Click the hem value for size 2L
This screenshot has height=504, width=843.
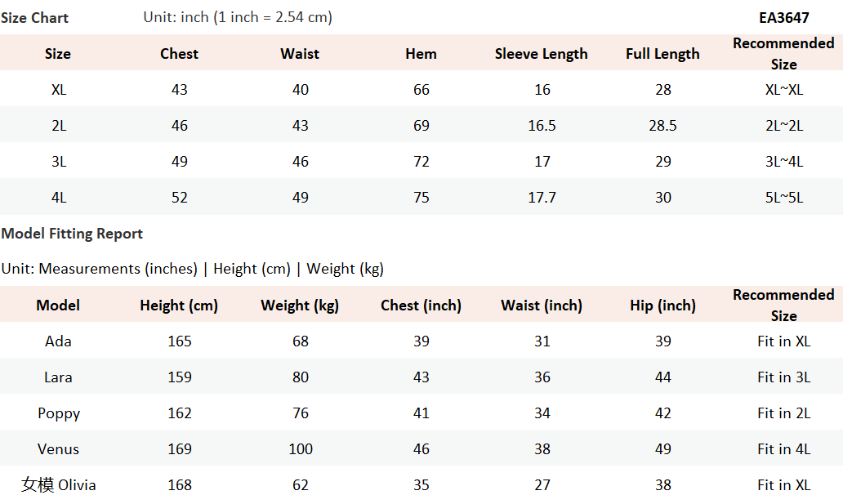421,126
